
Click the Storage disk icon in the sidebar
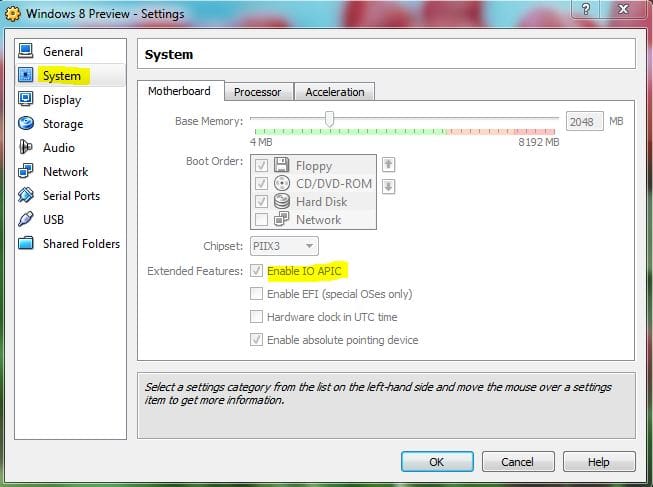[x=26, y=123]
